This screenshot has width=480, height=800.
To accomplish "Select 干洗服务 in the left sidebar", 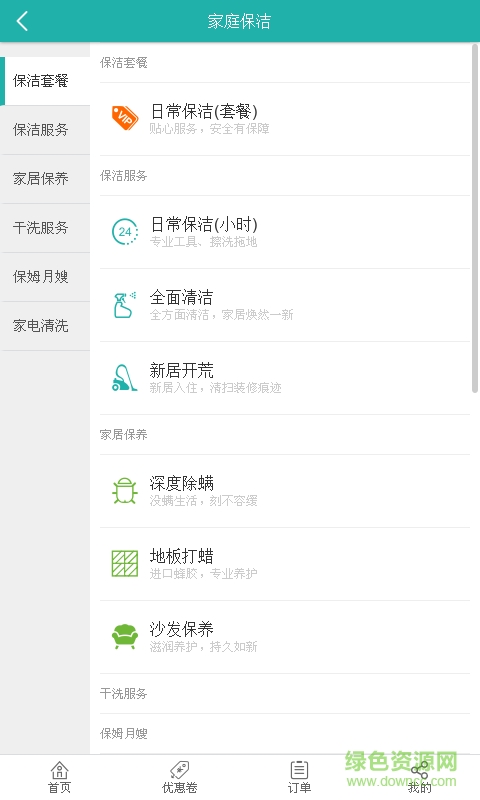I will pos(45,228).
